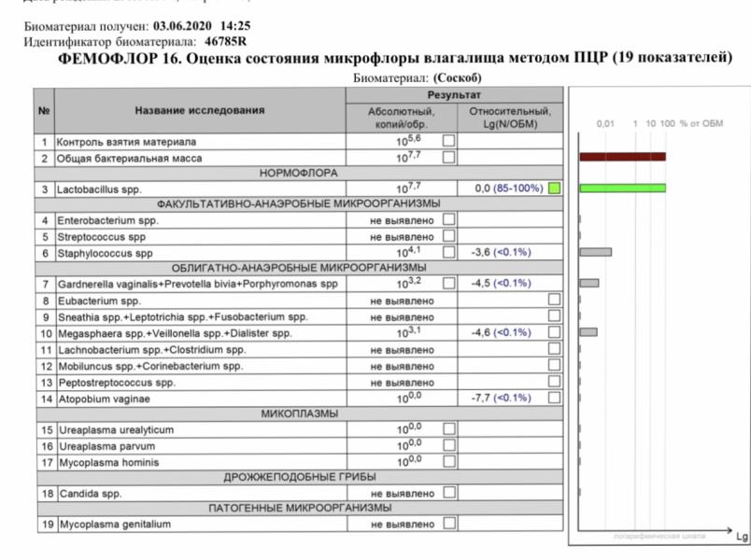This screenshot has width=751, height=560.
Task: Click the Ureaplasma parvum row name
Action: point(107,446)
